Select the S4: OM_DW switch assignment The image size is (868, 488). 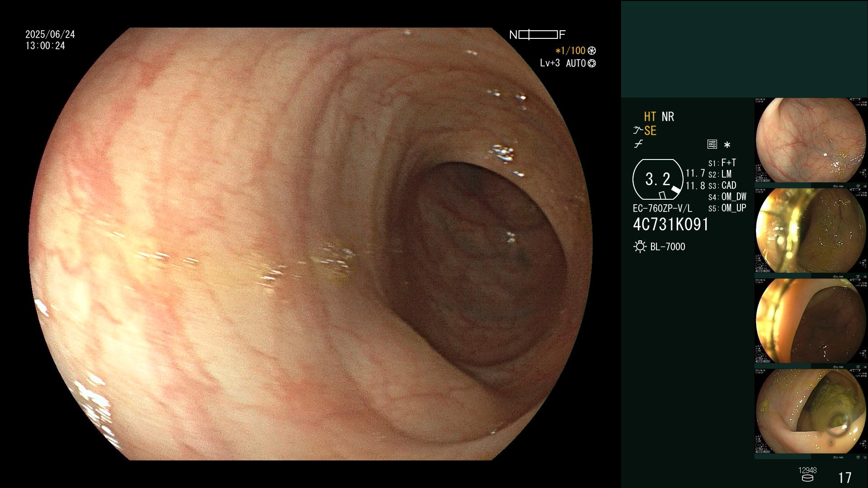[727, 197]
